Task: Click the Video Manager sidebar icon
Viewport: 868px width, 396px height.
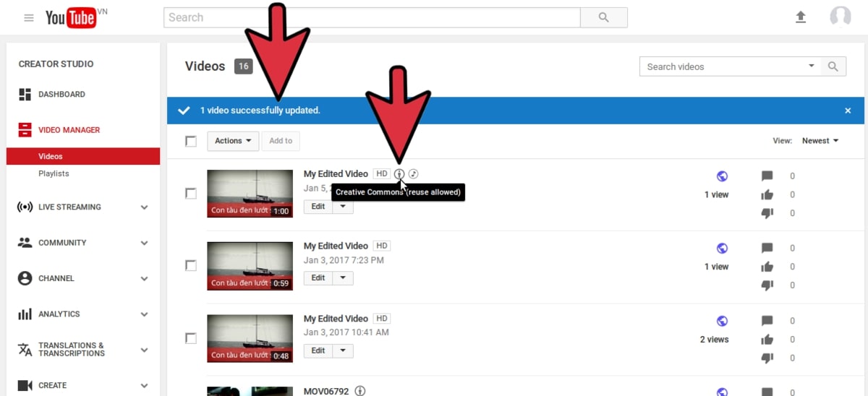Action: tap(25, 130)
